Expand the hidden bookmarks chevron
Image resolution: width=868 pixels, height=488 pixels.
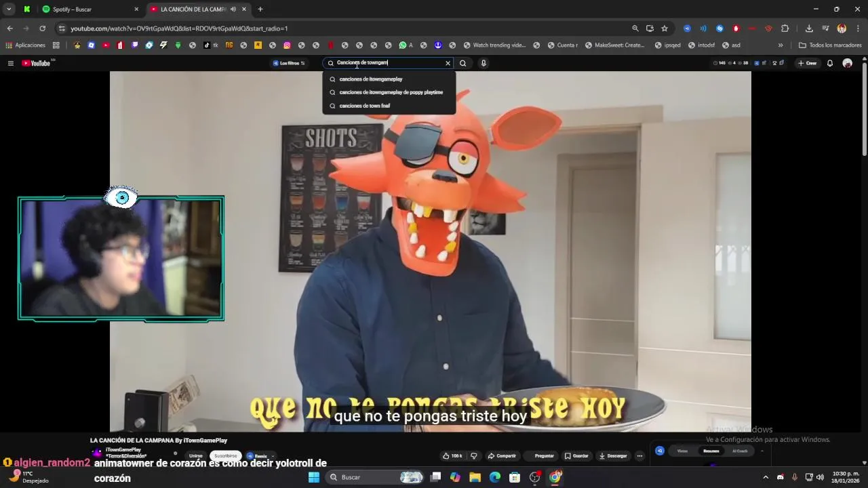click(x=781, y=45)
